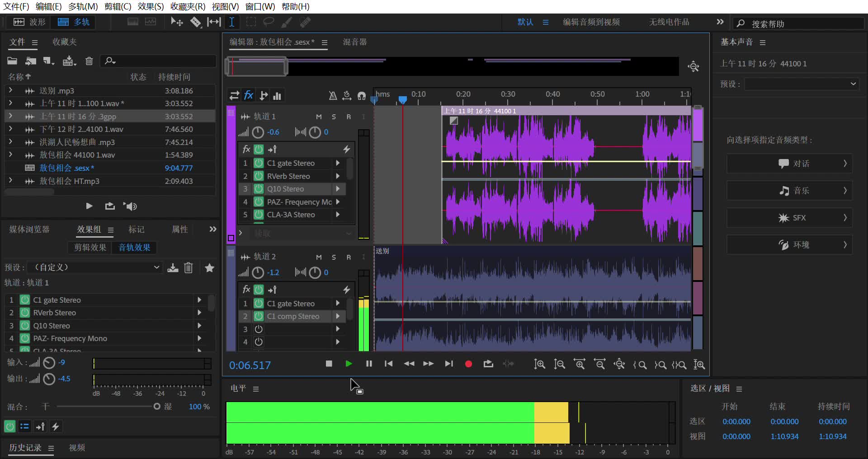Click the Track 1 volume knob

point(258,132)
